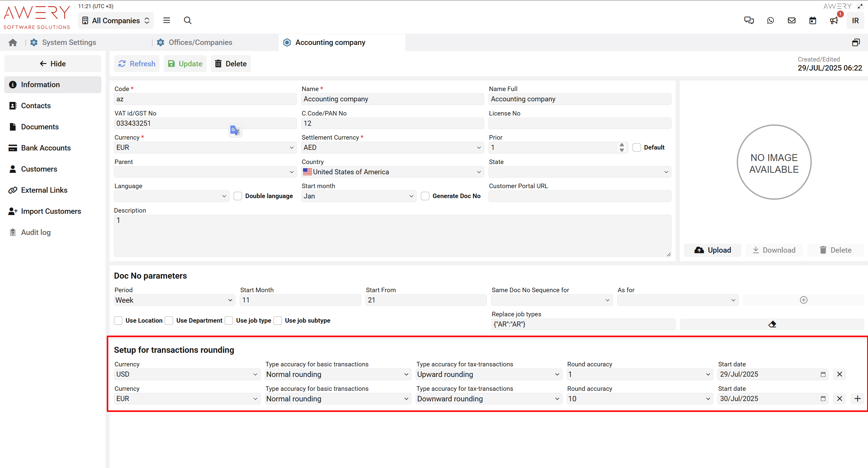The width and height of the screenshot is (868, 468).
Task: Open Documents in sidebar
Action: coord(52,127)
